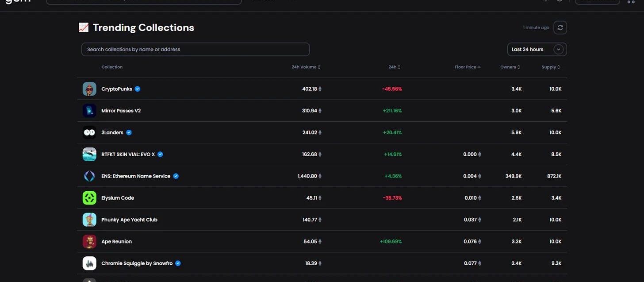Click the ENS: Ethereum Name Service logo

tap(89, 176)
